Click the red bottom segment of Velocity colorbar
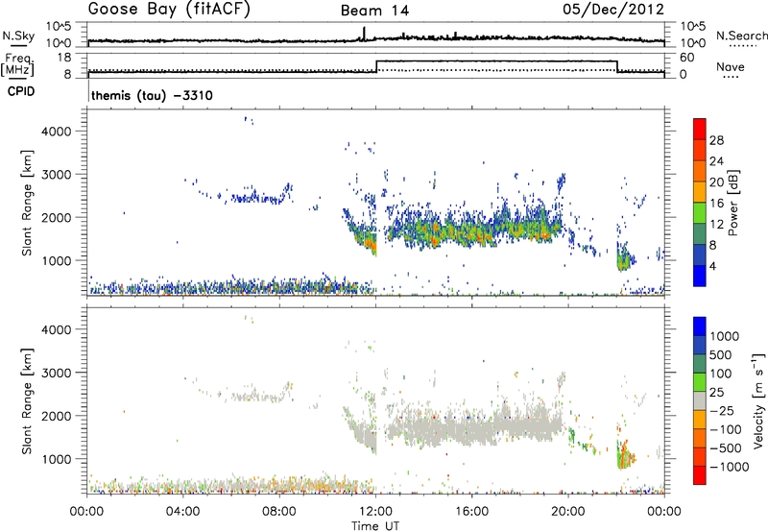The height and width of the screenshot is (532, 768). 700,475
